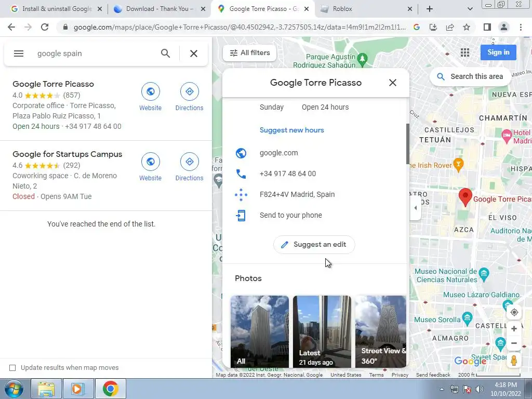532x399 pixels.
Task: Bookmark this page with star icon
Action: tap(467, 27)
